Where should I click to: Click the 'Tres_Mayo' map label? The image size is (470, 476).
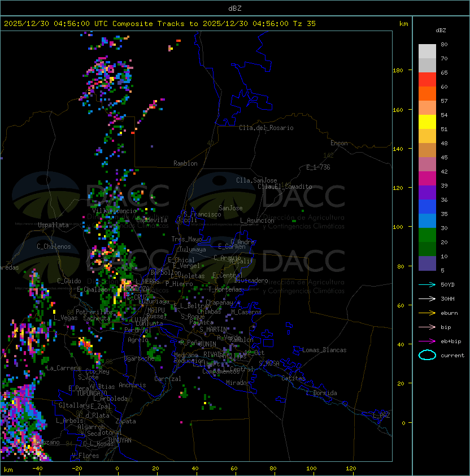186,239
